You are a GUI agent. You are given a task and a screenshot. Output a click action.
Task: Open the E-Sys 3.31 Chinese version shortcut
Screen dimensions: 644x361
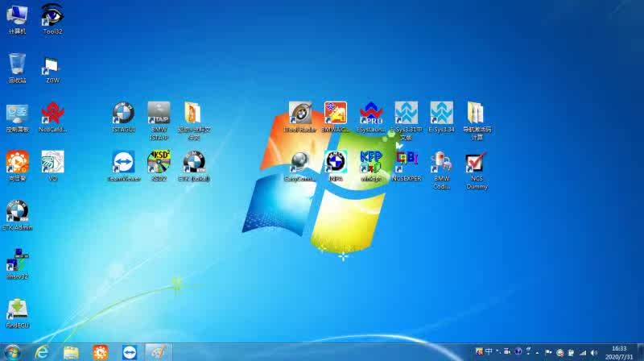[x=407, y=121]
